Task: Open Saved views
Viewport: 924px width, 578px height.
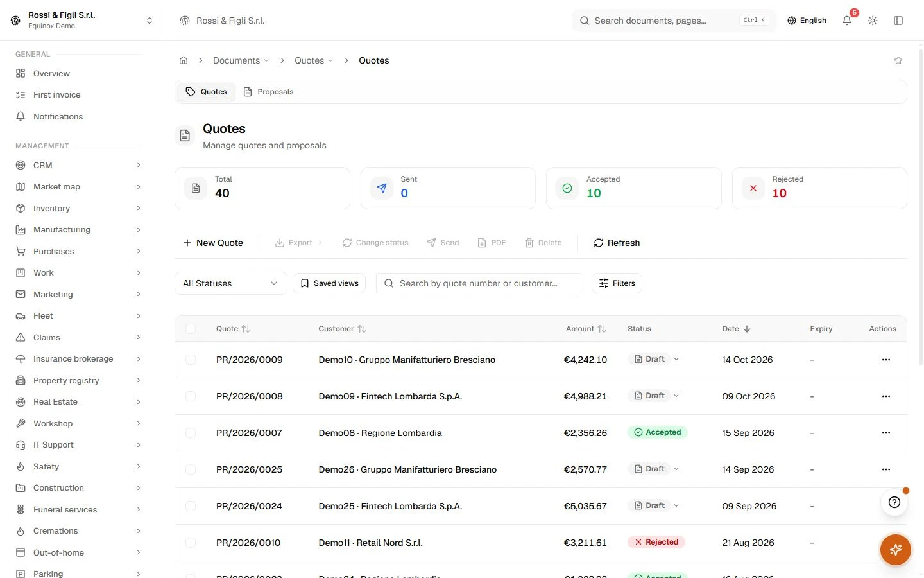Action: click(x=329, y=283)
